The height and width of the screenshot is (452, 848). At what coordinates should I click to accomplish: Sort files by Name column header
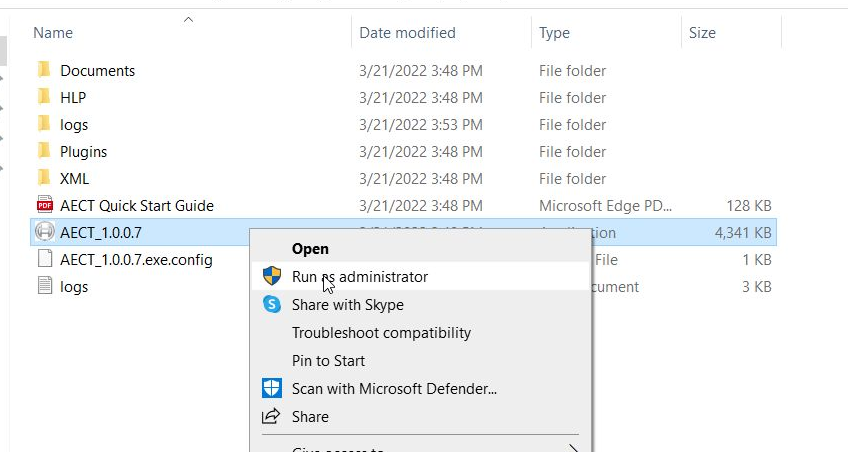coord(53,33)
